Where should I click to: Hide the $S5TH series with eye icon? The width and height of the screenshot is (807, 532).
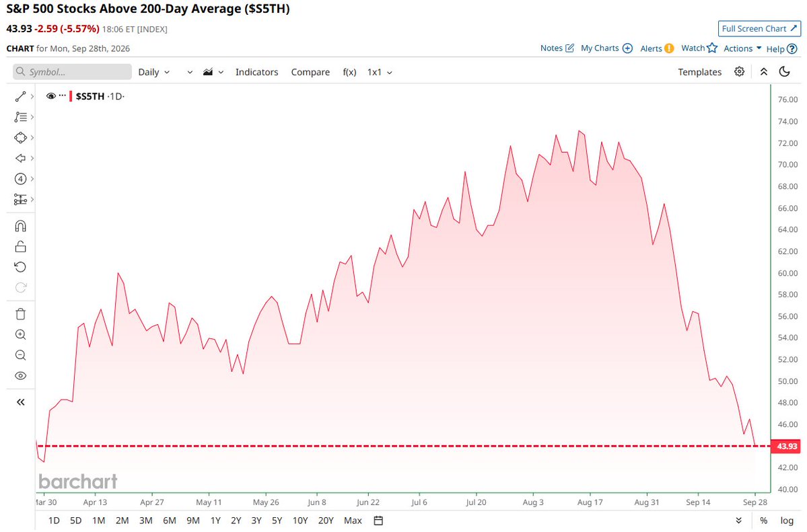tap(51, 96)
